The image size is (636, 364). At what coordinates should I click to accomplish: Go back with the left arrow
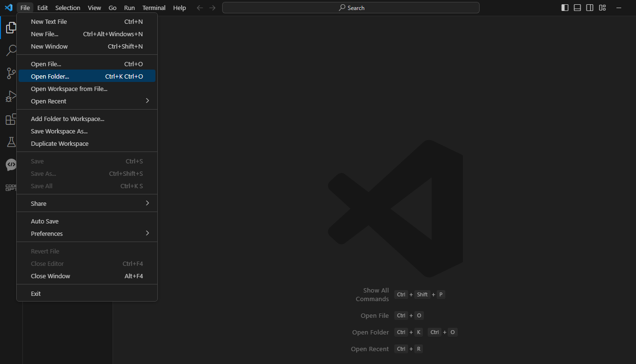[x=200, y=8]
